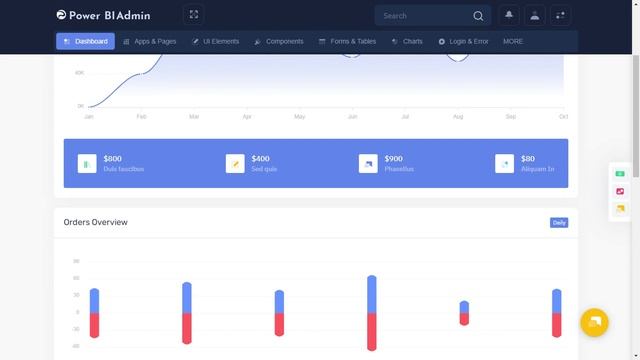This screenshot has width=640, height=360.
Task: Click the $80 Aliquam card icon
Action: coord(504,164)
